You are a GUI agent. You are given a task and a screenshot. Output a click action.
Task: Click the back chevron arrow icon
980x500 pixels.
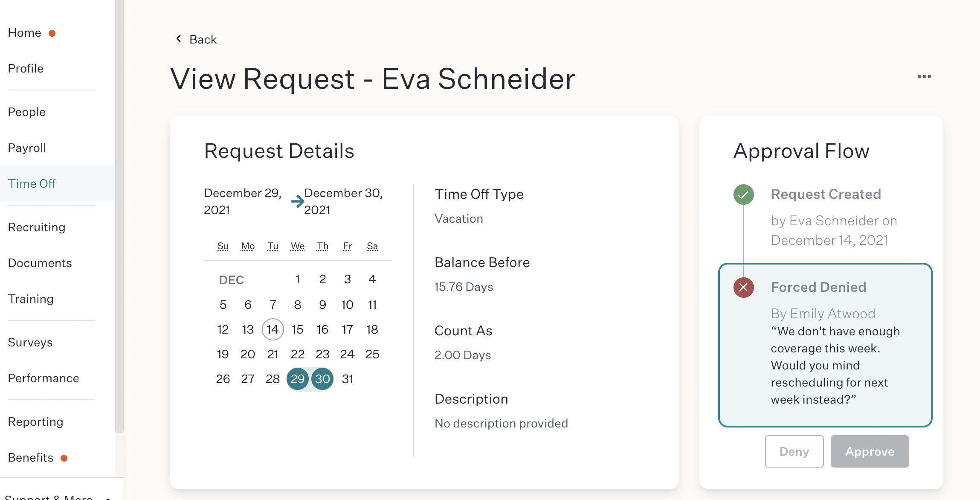coord(179,39)
